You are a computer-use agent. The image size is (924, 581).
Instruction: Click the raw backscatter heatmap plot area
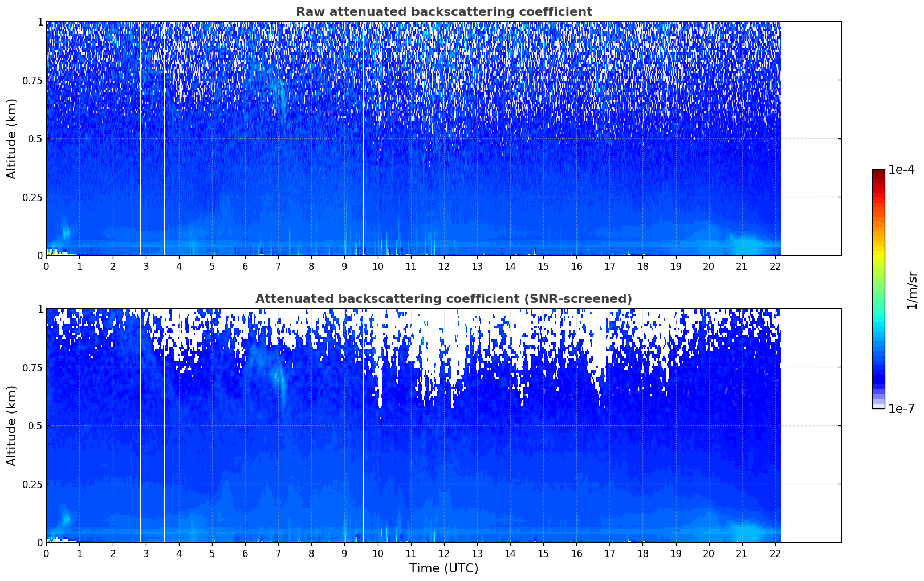click(443, 138)
